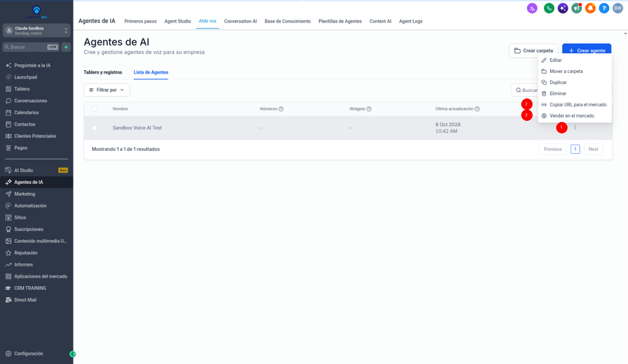
Task: Open Launchpad in the sidebar
Action: coord(26,77)
